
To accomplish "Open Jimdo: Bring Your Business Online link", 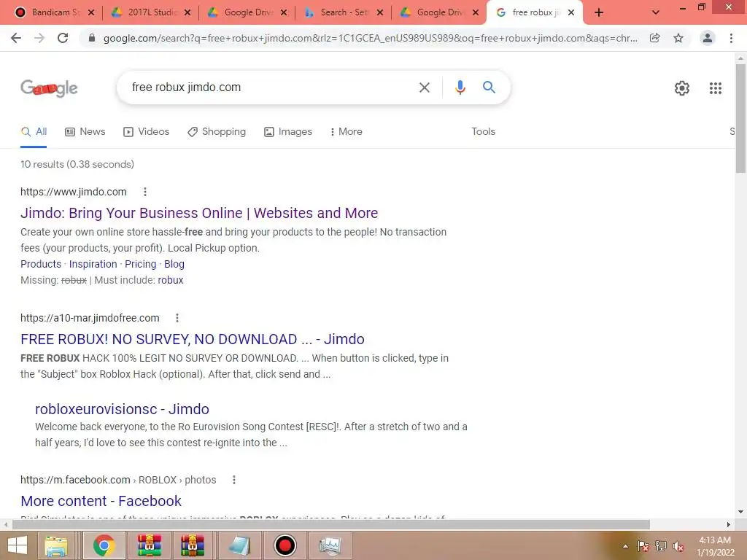I will 199,213.
